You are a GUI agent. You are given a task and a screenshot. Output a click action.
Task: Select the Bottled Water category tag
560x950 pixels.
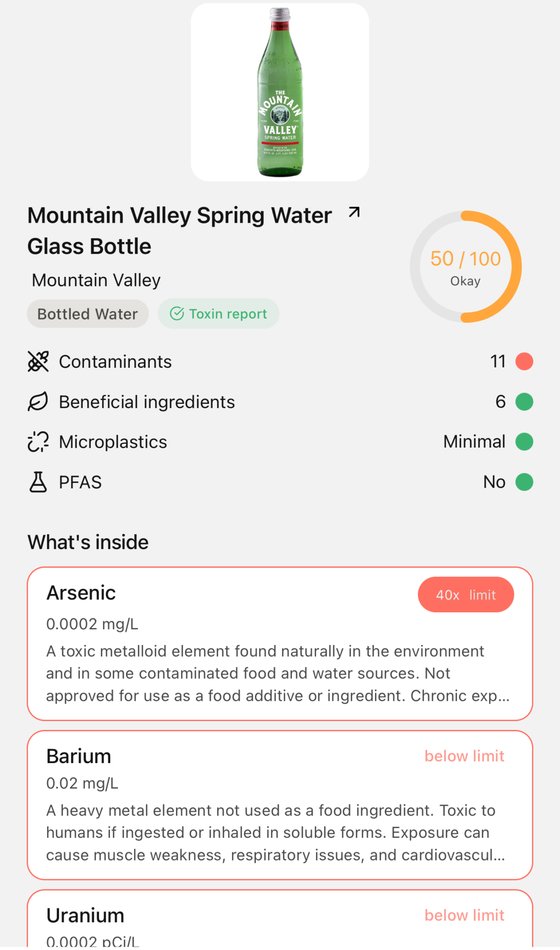click(x=87, y=314)
